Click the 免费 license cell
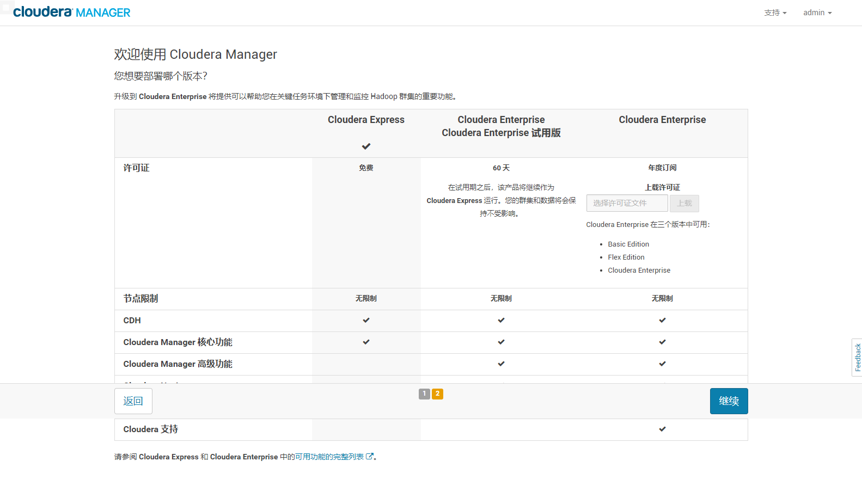The image size is (862, 504). pyautogui.click(x=366, y=168)
